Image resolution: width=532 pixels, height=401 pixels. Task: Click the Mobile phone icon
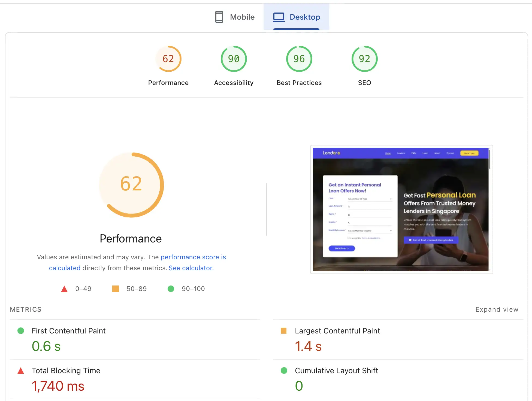coord(219,17)
